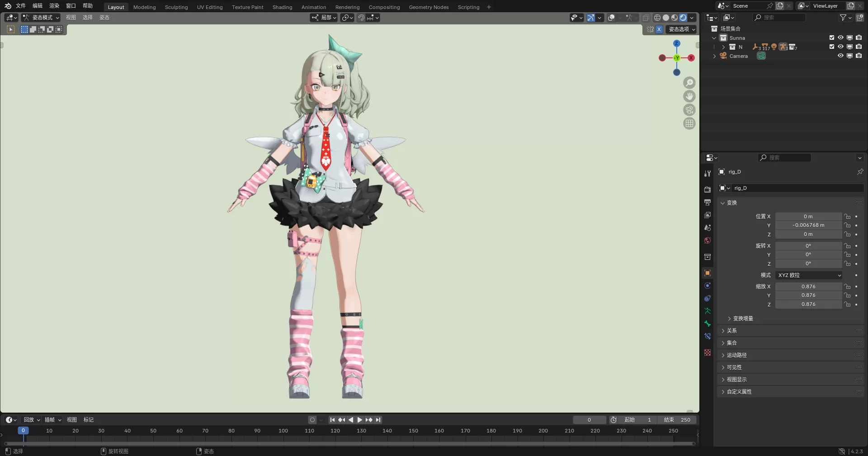Switch to the Shading workspace tab
868x456 pixels.
click(x=282, y=7)
